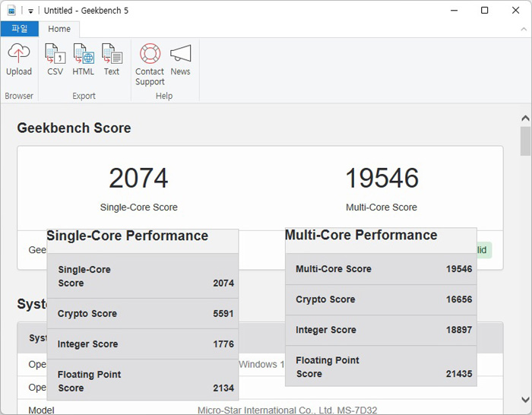Select multi-core Crypto Score row 16656

(x=381, y=299)
